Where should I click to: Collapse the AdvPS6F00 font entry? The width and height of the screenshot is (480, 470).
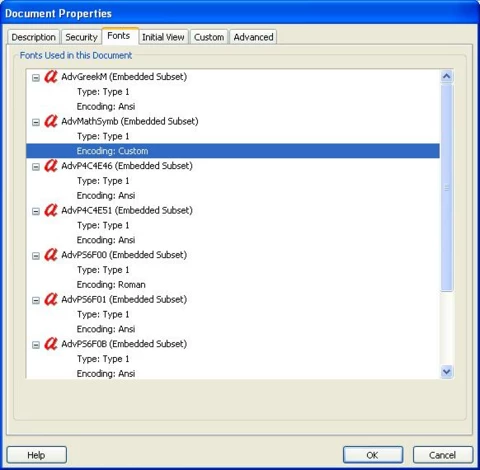pos(36,256)
